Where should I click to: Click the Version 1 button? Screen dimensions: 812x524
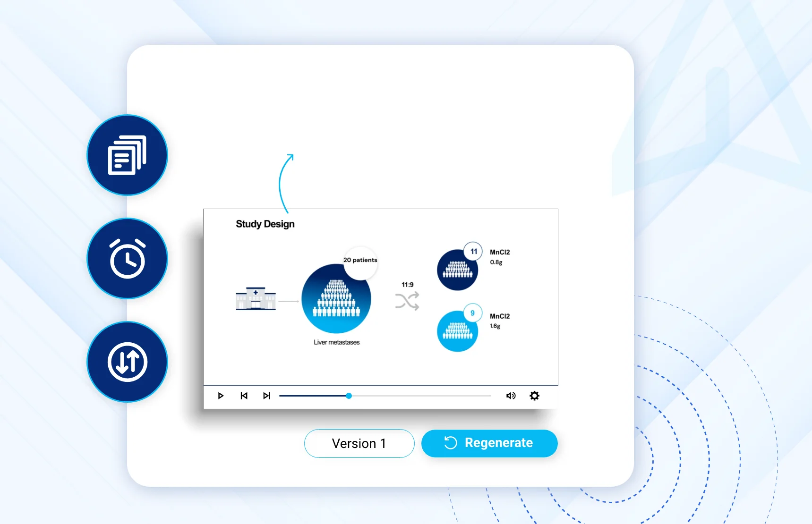click(359, 443)
